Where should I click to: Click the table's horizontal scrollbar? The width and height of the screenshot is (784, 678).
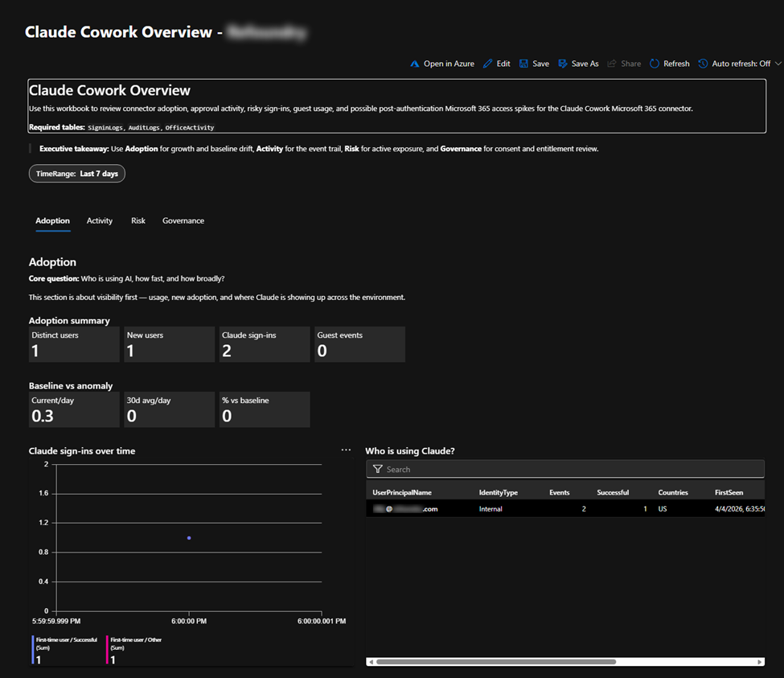tap(495, 662)
